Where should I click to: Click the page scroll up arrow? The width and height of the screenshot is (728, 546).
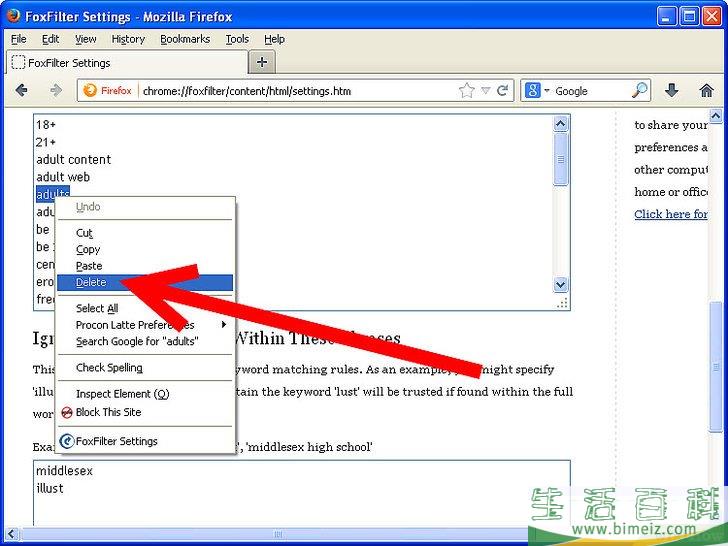715,116
